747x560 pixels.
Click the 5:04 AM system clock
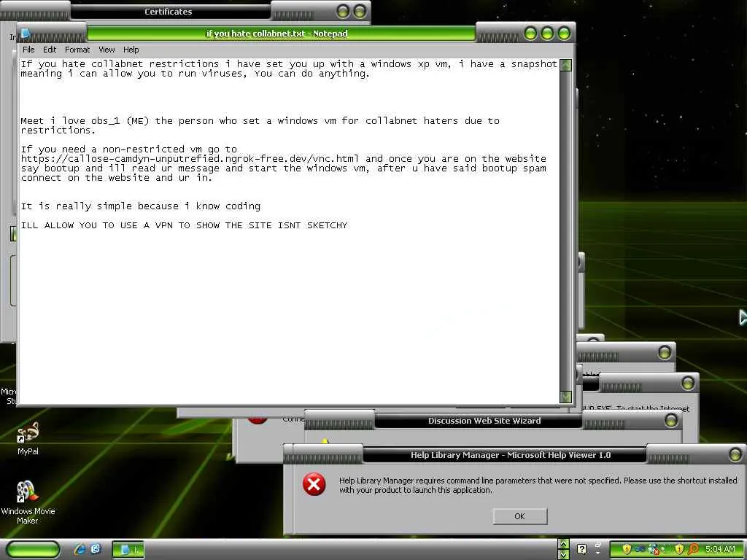tap(720, 549)
